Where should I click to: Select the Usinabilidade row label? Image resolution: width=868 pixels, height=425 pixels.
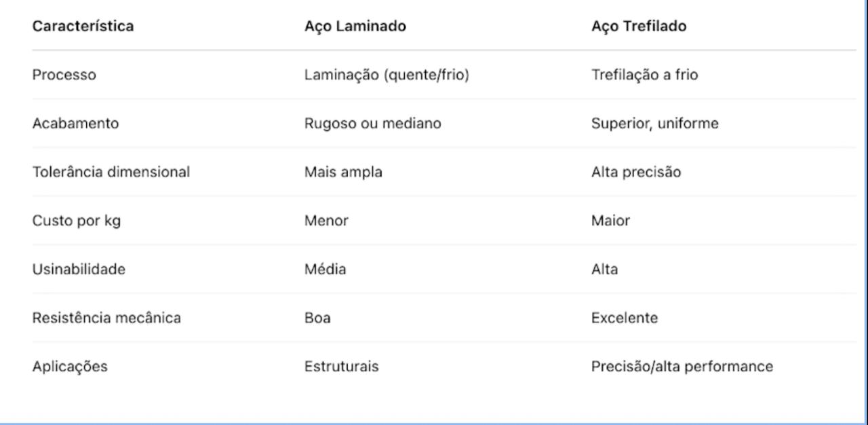click(x=79, y=270)
